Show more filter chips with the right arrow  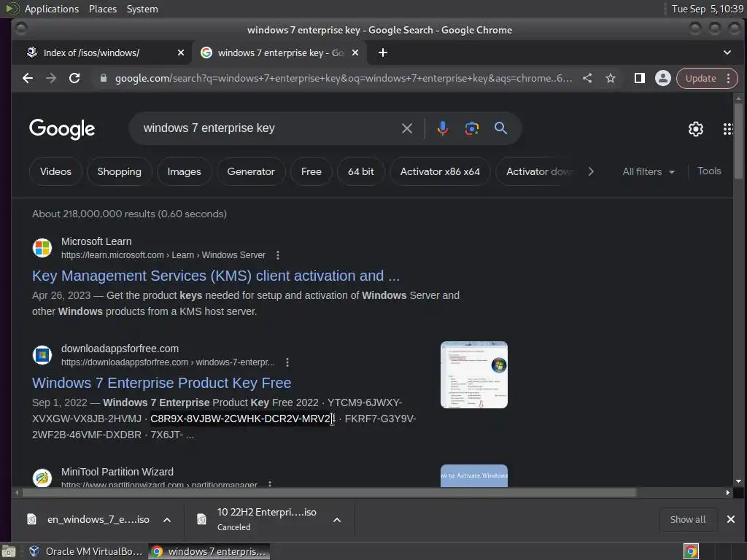[591, 171]
